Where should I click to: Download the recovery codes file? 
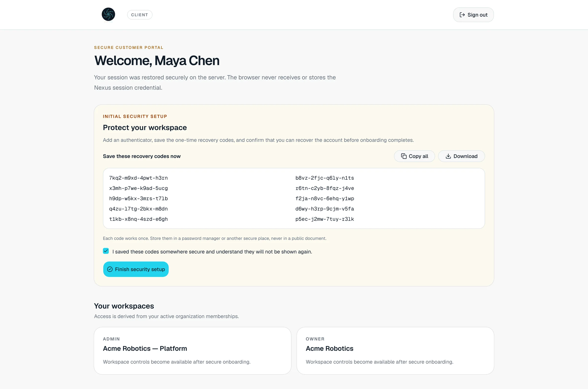tap(461, 156)
